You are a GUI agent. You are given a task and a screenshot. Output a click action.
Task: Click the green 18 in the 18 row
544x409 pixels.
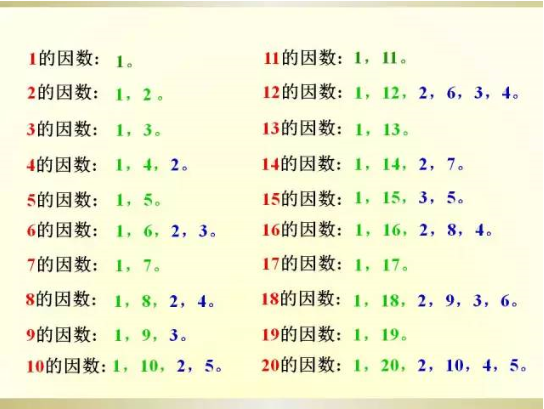390,300
